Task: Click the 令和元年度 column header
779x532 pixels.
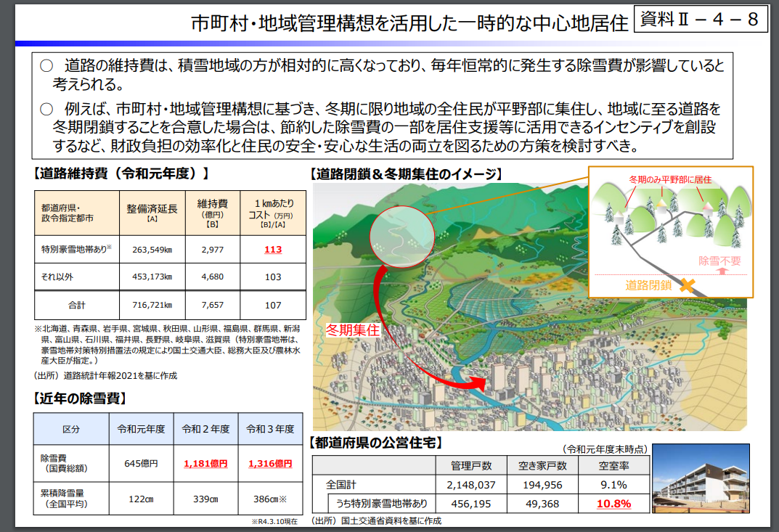Action: [x=141, y=429]
